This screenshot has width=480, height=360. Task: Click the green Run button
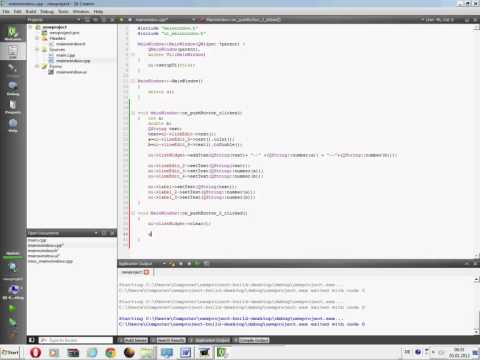pyautogui.click(x=12, y=309)
